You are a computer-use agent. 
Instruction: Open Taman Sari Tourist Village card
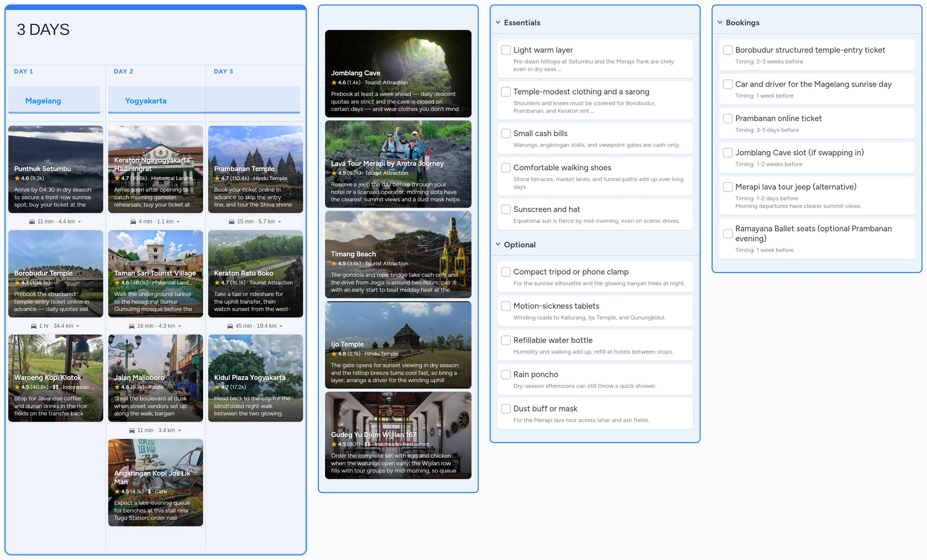[x=155, y=274]
